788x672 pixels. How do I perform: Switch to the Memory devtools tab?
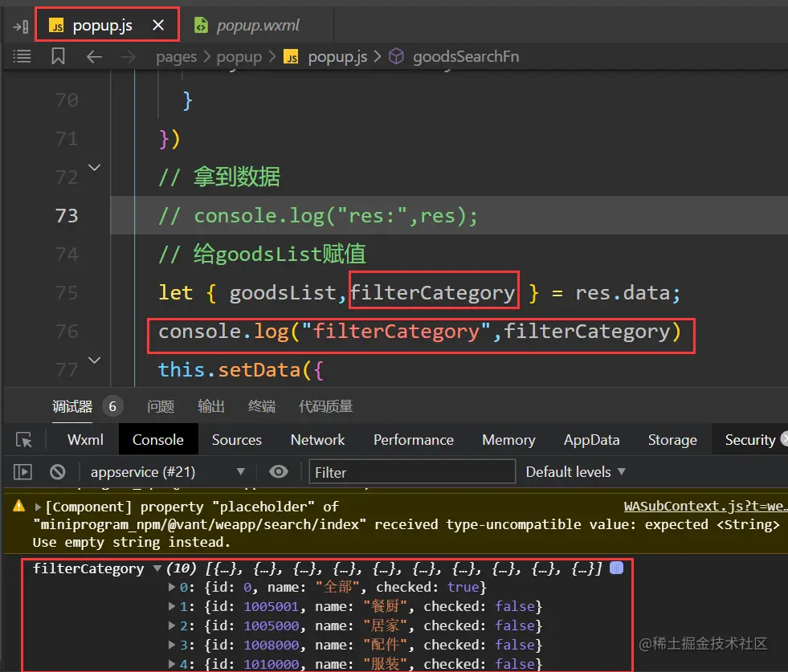coord(508,440)
